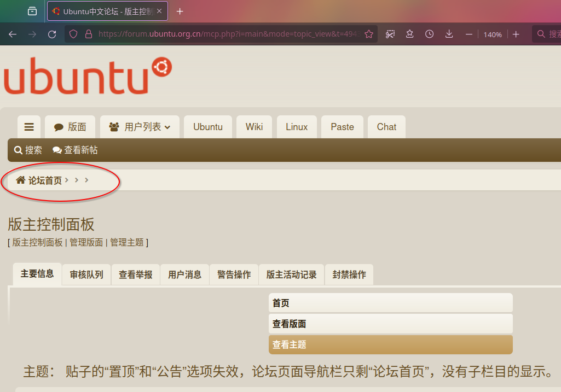Click the topic title about 置顶 and 公告

[310, 372]
